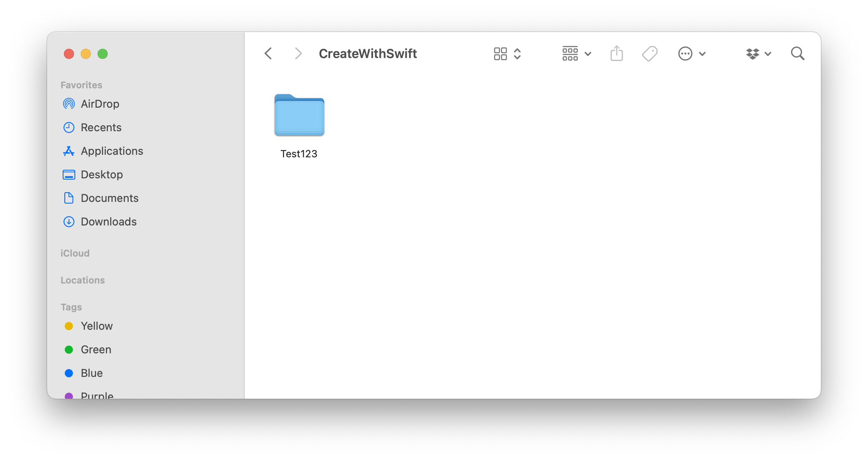Select Documents in the sidebar
The height and width of the screenshot is (461, 868).
109,198
